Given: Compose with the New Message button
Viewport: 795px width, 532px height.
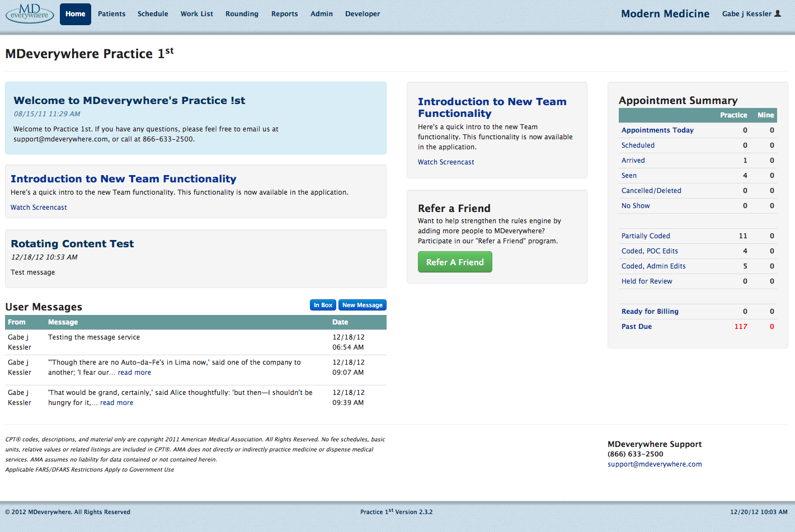Looking at the screenshot, I should [x=363, y=305].
